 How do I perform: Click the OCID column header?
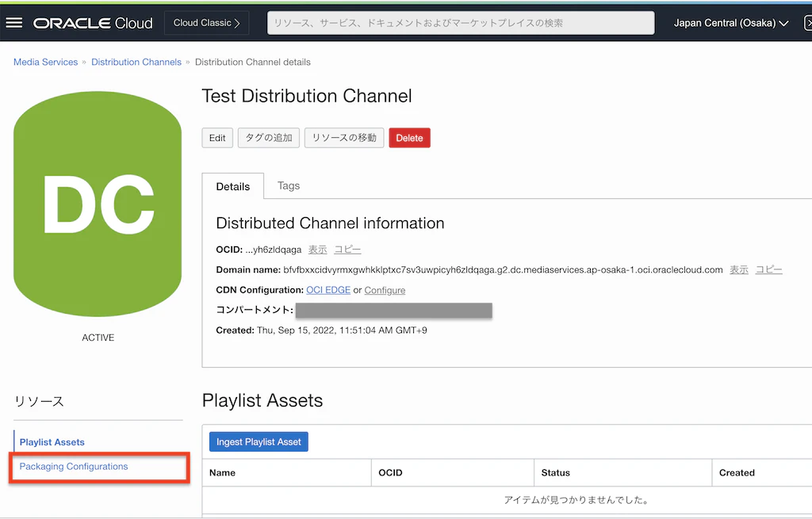tap(390, 473)
